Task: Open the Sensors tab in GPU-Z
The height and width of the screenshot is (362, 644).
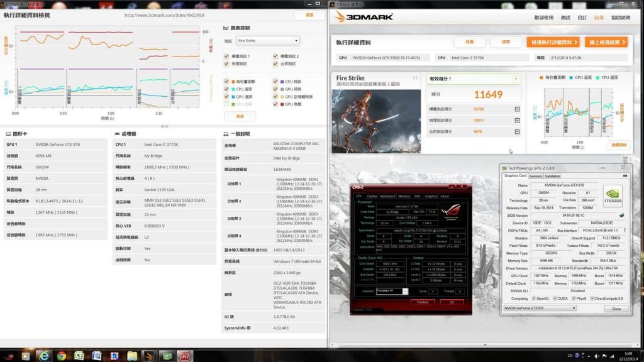Action: [x=535, y=176]
